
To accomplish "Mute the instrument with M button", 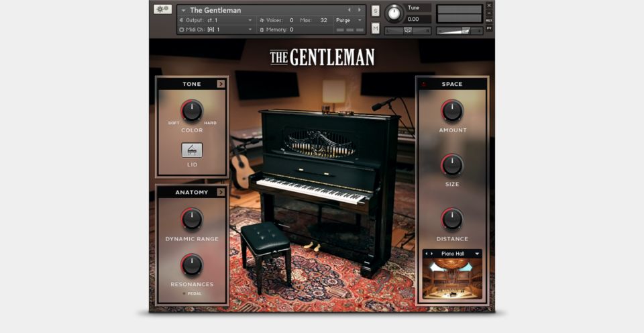I will point(375,28).
